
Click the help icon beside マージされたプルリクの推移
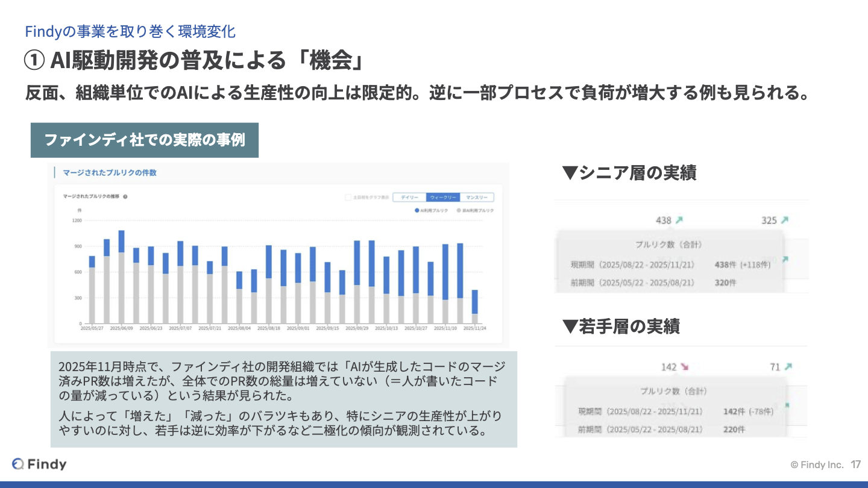pyautogui.click(x=125, y=197)
